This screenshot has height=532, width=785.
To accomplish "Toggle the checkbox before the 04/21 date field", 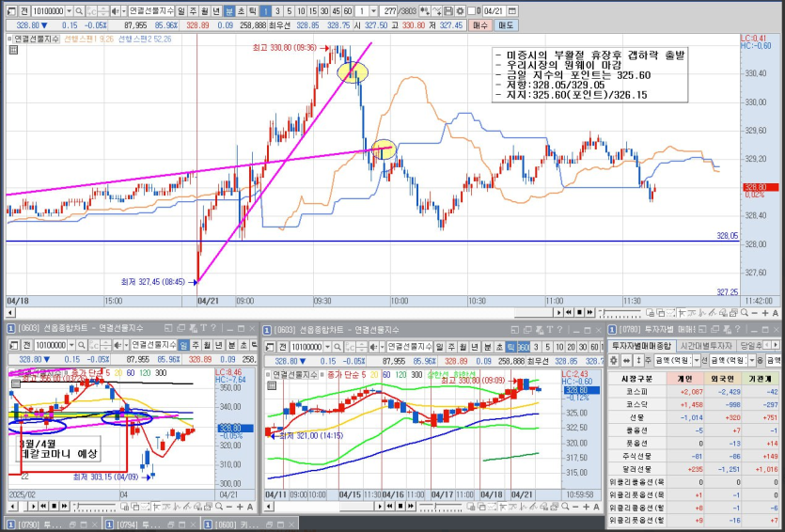I will point(471,11).
